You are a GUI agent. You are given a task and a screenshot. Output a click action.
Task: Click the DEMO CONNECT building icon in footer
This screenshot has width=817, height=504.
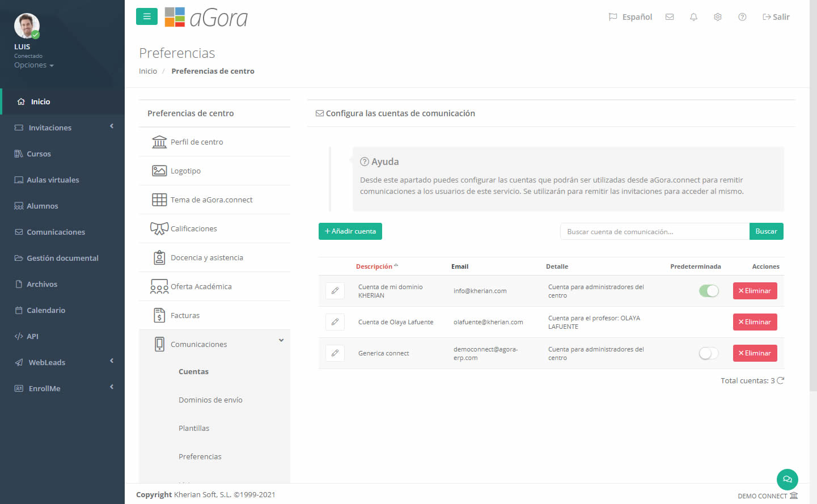pos(794,495)
